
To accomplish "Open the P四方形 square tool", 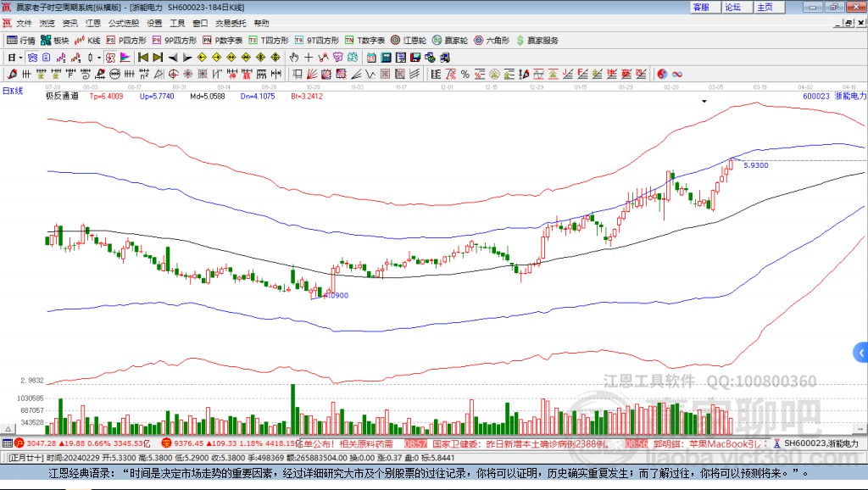I will click(125, 40).
